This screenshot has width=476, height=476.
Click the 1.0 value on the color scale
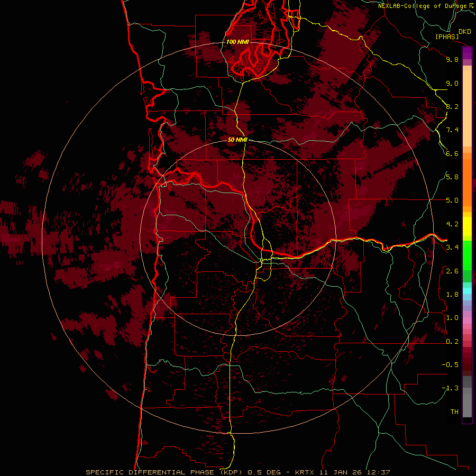point(452,318)
